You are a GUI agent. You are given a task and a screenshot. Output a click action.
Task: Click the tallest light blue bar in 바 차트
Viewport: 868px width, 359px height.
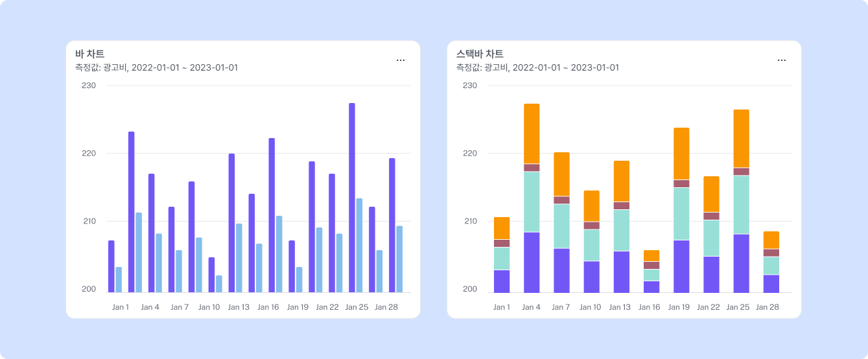coord(359,245)
